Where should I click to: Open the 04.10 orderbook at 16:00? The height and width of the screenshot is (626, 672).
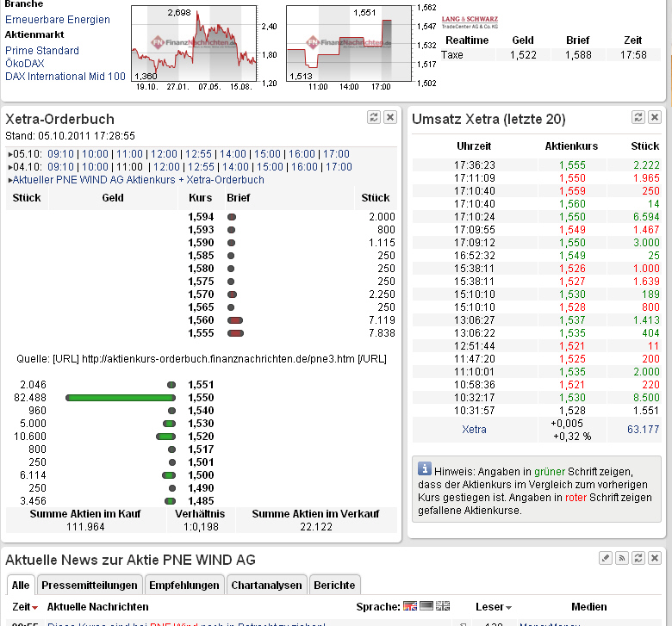(x=304, y=167)
